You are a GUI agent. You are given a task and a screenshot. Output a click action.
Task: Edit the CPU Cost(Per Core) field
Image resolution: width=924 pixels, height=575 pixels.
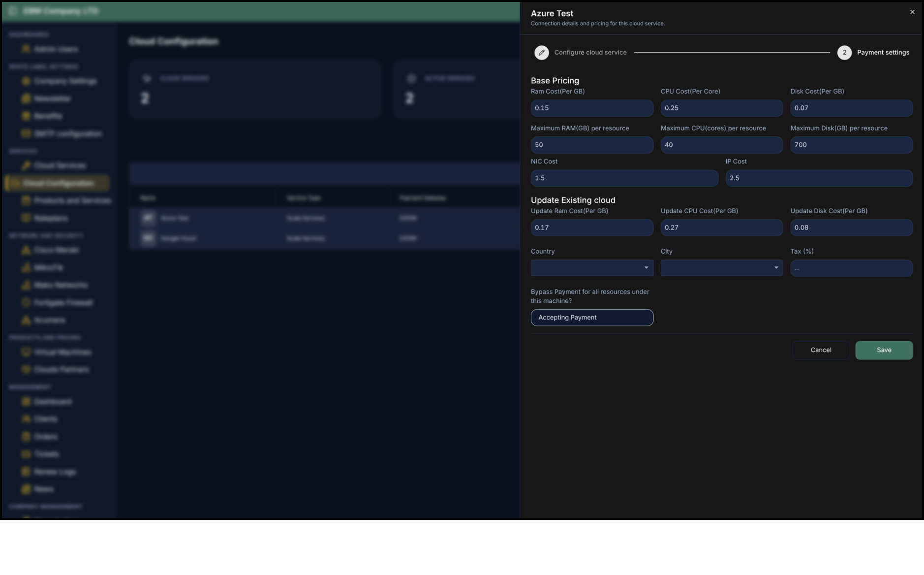721,108
